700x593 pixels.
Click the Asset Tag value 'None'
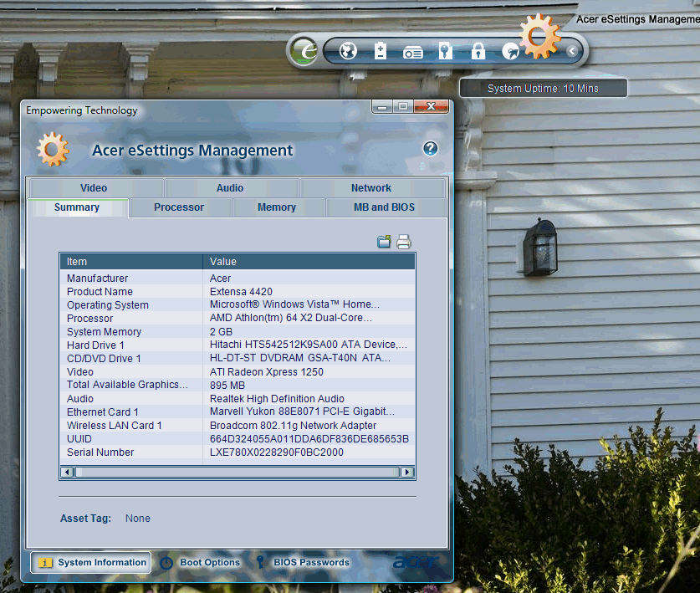(x=137, y=519)
